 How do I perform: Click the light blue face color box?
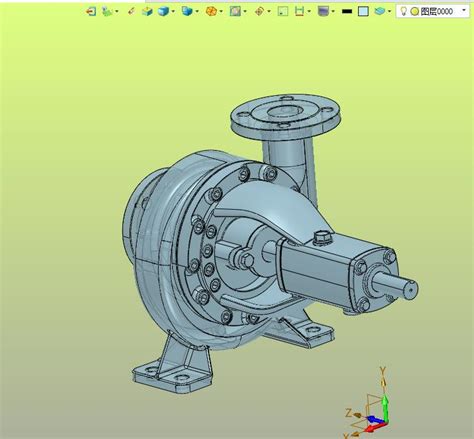coord(363,11)
